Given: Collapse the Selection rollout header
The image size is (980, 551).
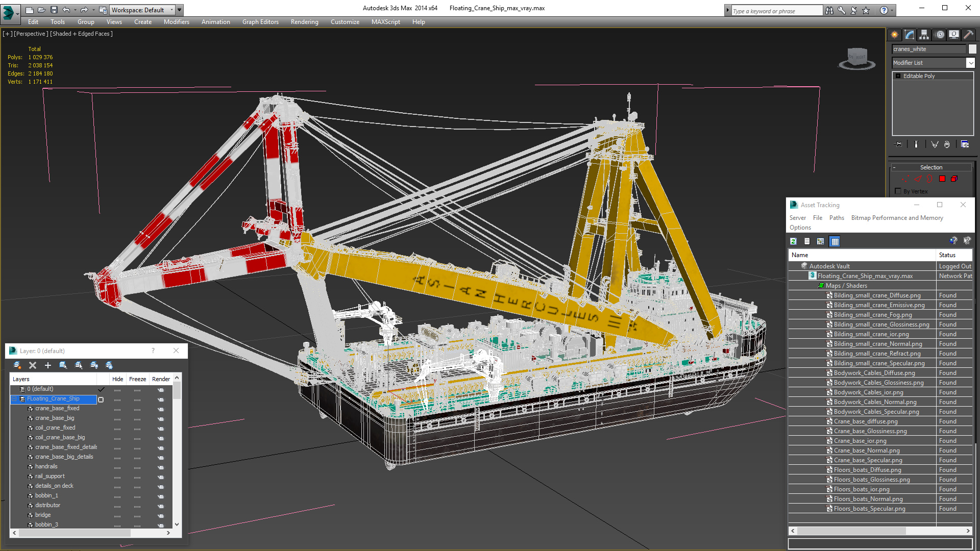Looking at the screenshot, I should click(x=931, y=167).
